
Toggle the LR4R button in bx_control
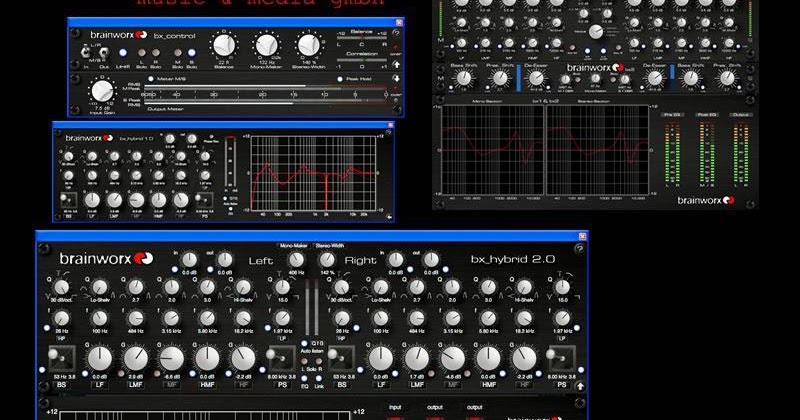123,53
